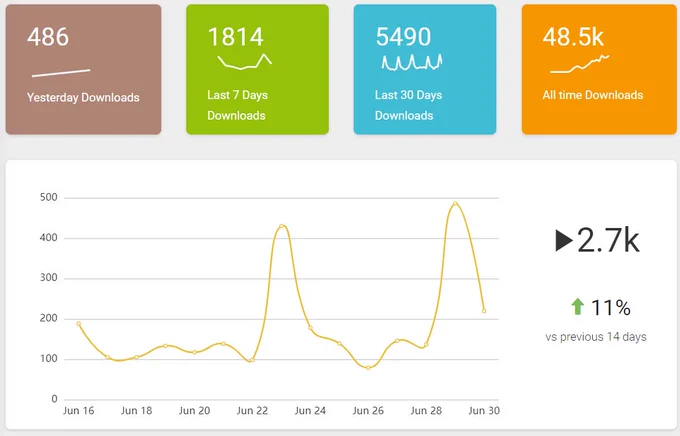Click the 300 y-axis label
This screenshot has width=680, height=436.
pos(49,278)
